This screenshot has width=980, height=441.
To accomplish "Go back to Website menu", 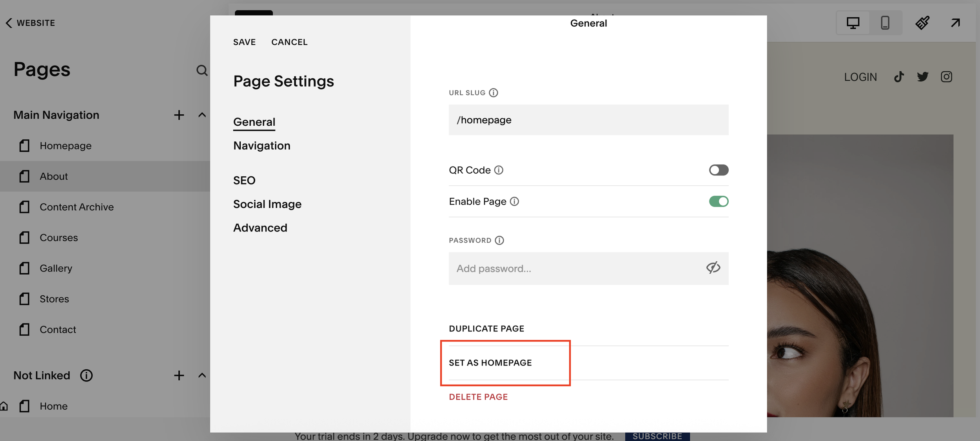I will 31,23.
